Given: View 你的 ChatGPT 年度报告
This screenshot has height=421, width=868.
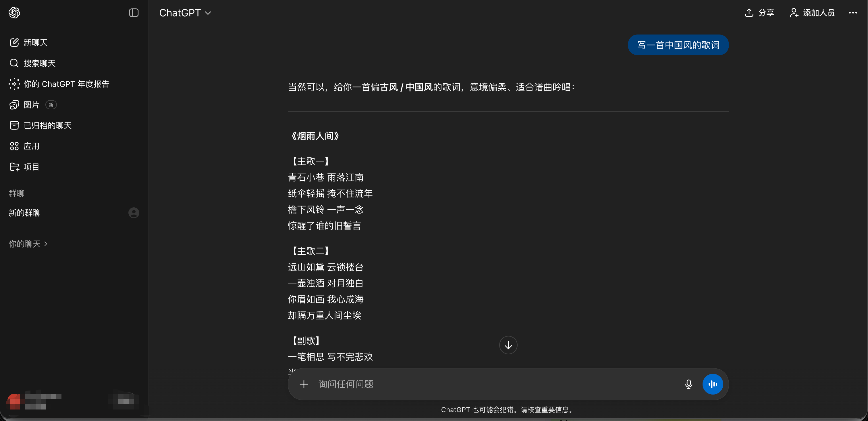Looking at the screenshot, I should point(66,84).
